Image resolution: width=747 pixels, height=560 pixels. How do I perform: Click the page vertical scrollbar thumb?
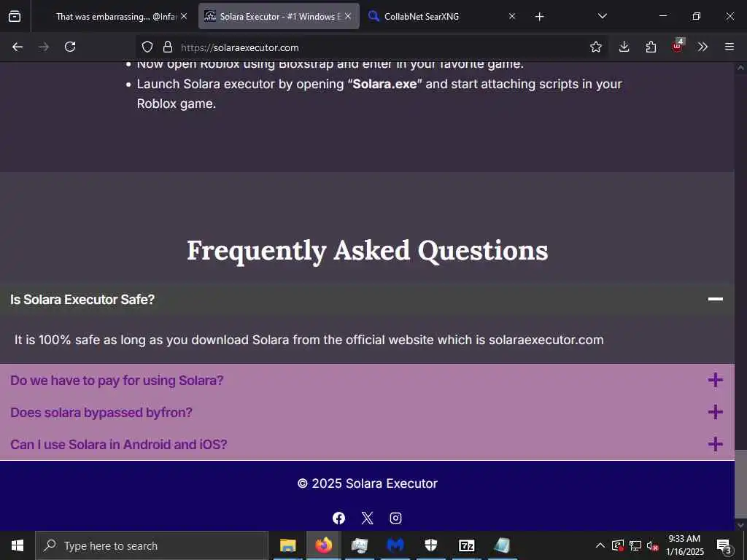coord(740,483)
